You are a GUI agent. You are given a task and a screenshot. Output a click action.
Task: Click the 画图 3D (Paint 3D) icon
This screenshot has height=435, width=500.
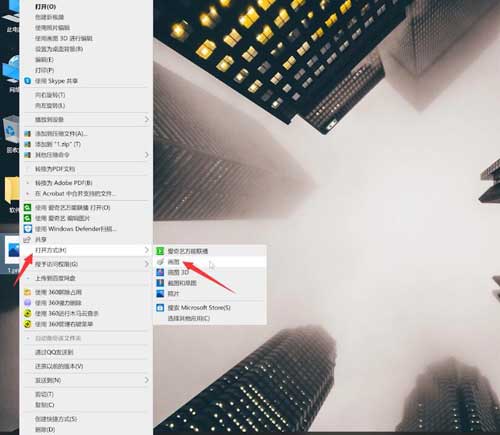(x=160, y=272)
